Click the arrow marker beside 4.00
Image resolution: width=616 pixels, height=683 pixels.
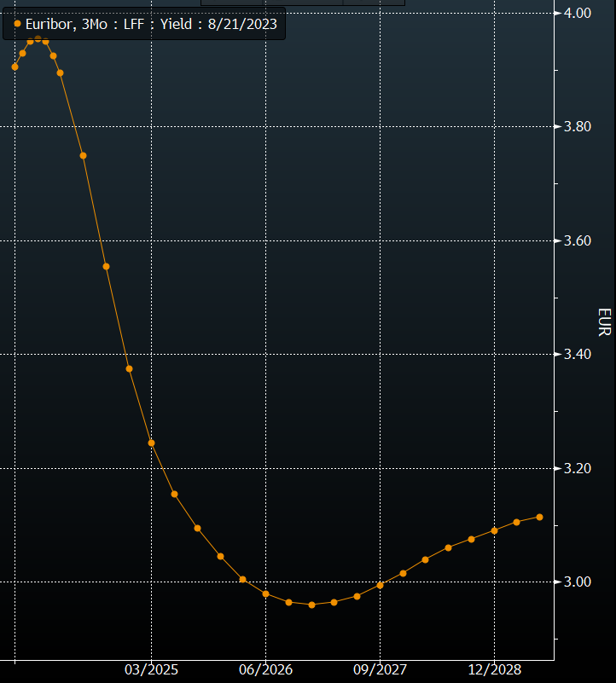tap(557, 13)
